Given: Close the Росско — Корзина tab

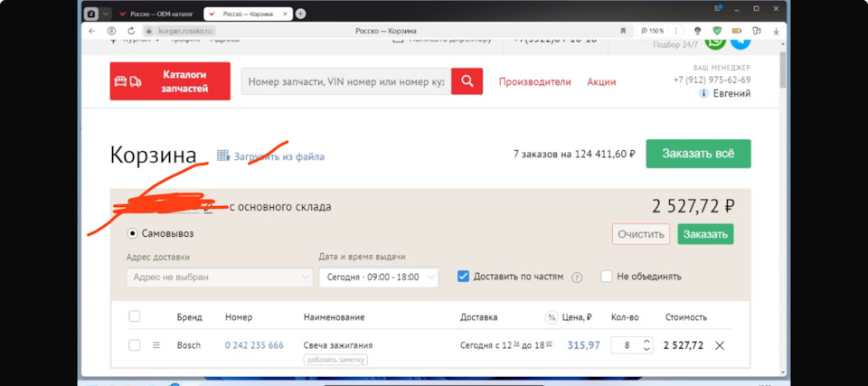Looking at the screenshot, I should coord(285,14).
